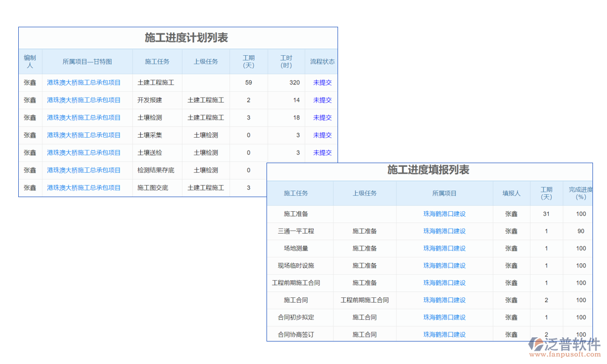Click 珠海鹤港口建设 link for 合同协商签订
The height and width of the screenshot is (364, 607).
pos(444,335)
